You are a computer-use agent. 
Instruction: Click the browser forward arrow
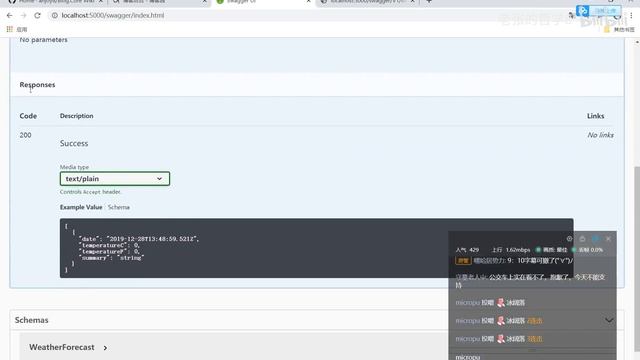(23, 16)
